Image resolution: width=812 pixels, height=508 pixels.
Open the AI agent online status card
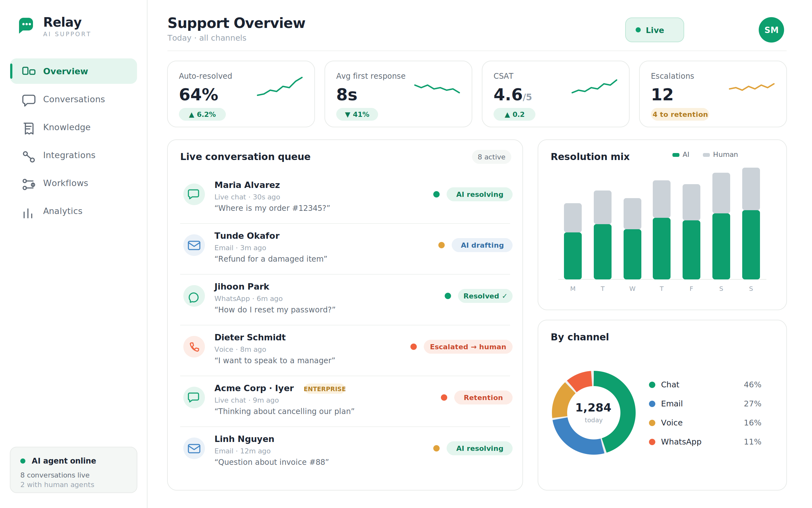click(74, 470)
